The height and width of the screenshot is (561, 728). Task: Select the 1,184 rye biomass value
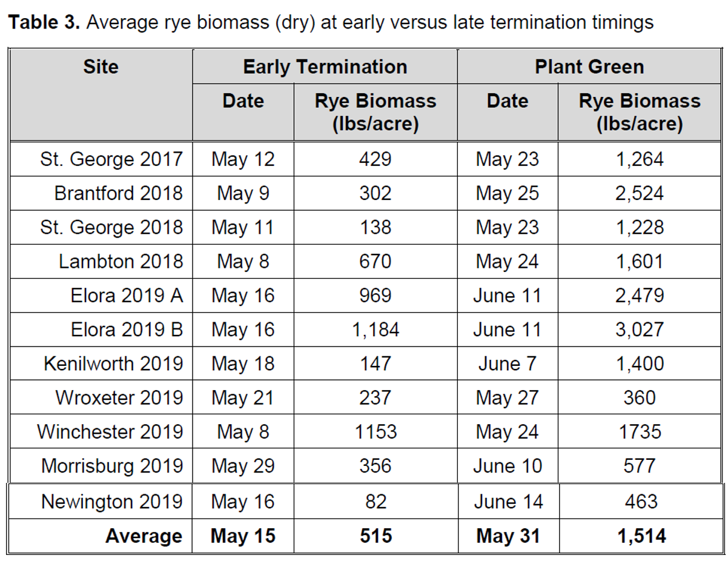point(376,330)
